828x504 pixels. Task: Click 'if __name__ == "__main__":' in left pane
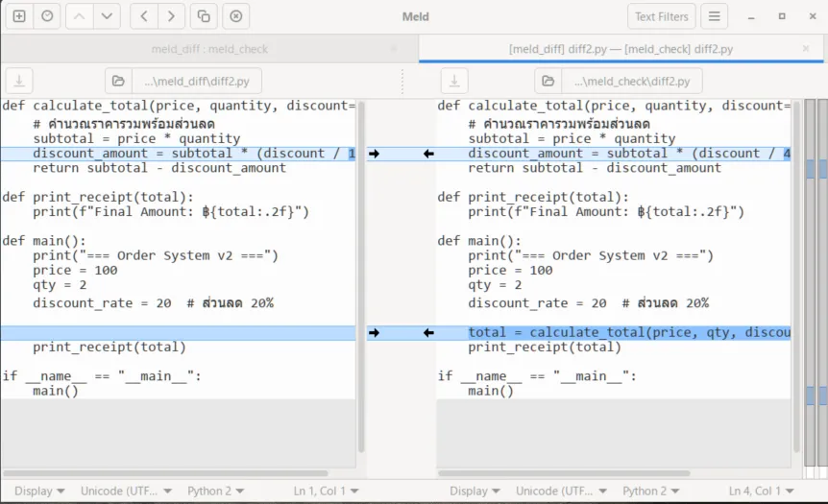[x=102, y=376]
